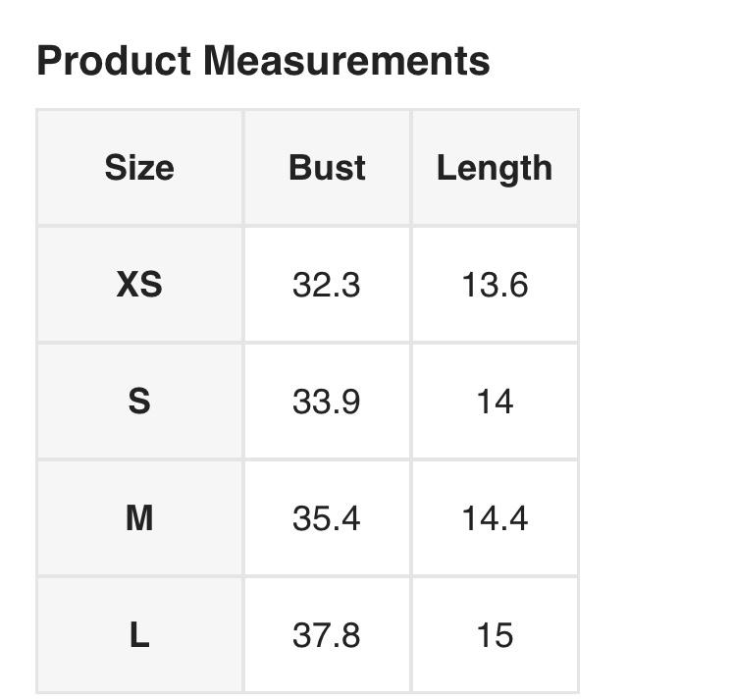This screenshot has width=733, height=700.
Task: Select the XS bust value 32.3
Action: click(327, 285)
